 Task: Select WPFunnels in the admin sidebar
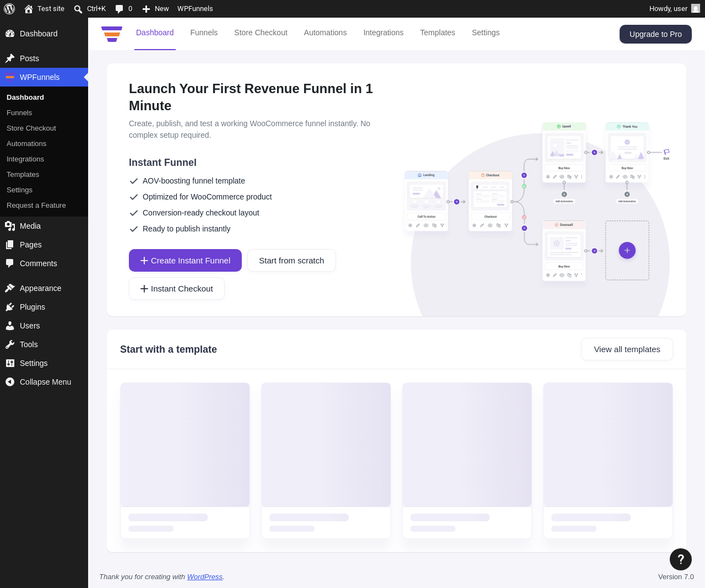coord(44,77)
